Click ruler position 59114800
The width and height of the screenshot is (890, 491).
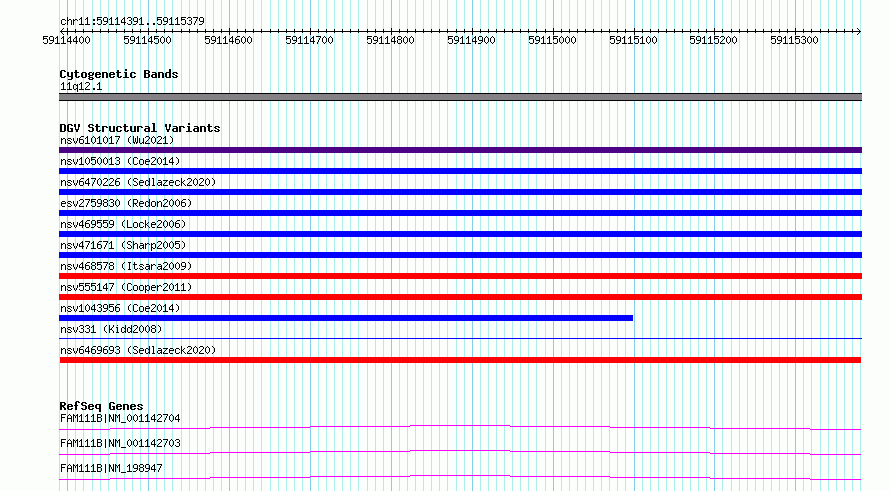tap(391, 40)
